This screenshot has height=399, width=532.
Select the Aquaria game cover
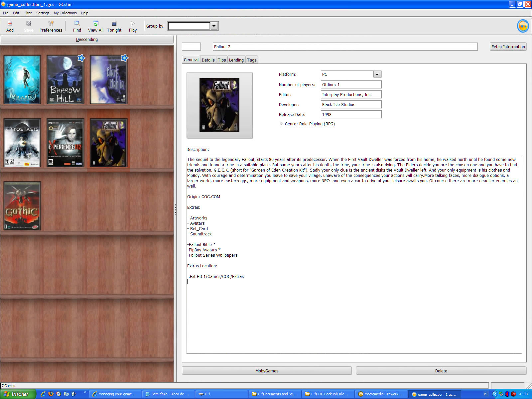tap(22, 80)
